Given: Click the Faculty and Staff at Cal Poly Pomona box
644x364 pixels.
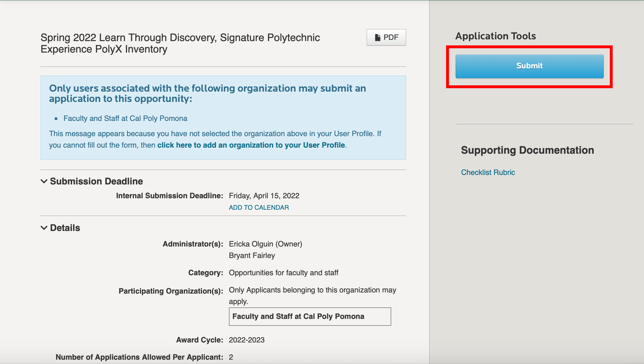Looking at the screenshot, I should (x=310, y=317).
